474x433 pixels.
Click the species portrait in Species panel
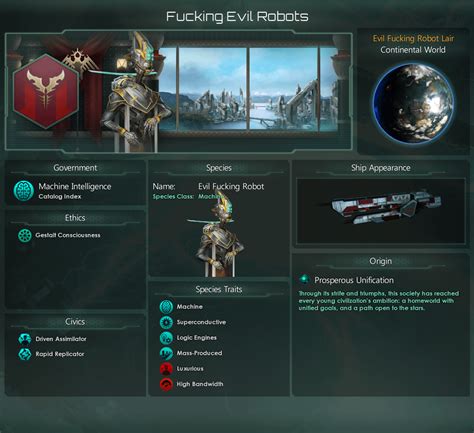(220, 235)
